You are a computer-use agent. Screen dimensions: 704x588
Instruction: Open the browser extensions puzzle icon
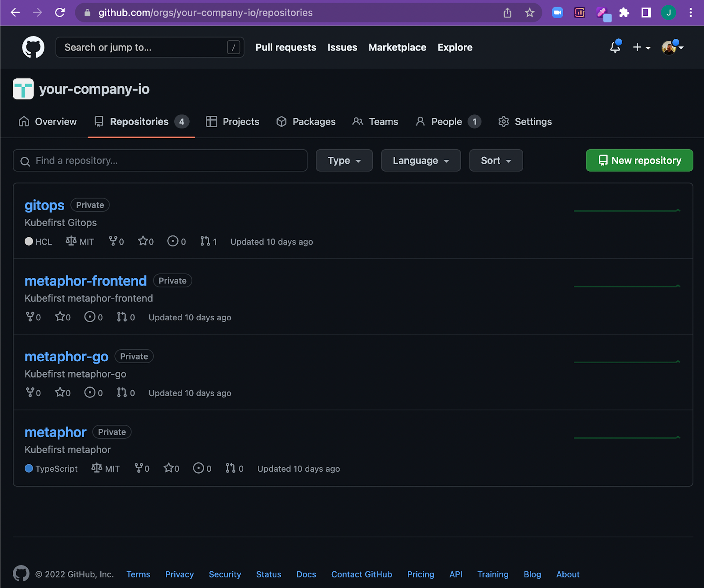tap(624, 13)
